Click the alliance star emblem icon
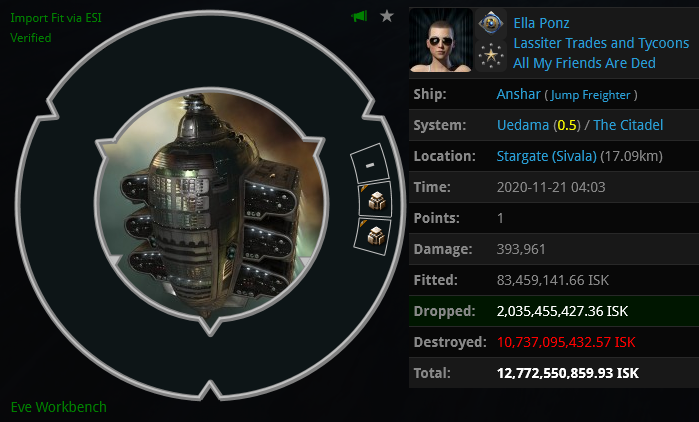The width and height of the screenshot is (699, 422). pyautogui.click(x=490, y=56)
